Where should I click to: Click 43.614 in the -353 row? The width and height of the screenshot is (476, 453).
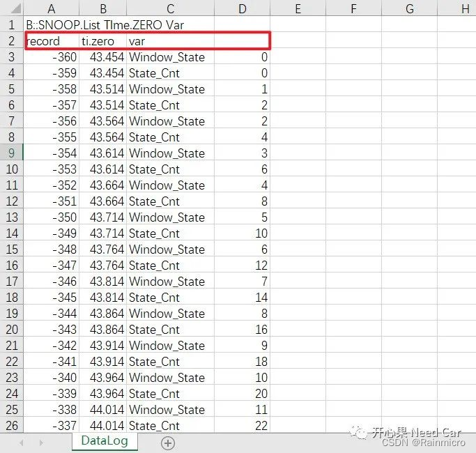click(x=103, y=169)
